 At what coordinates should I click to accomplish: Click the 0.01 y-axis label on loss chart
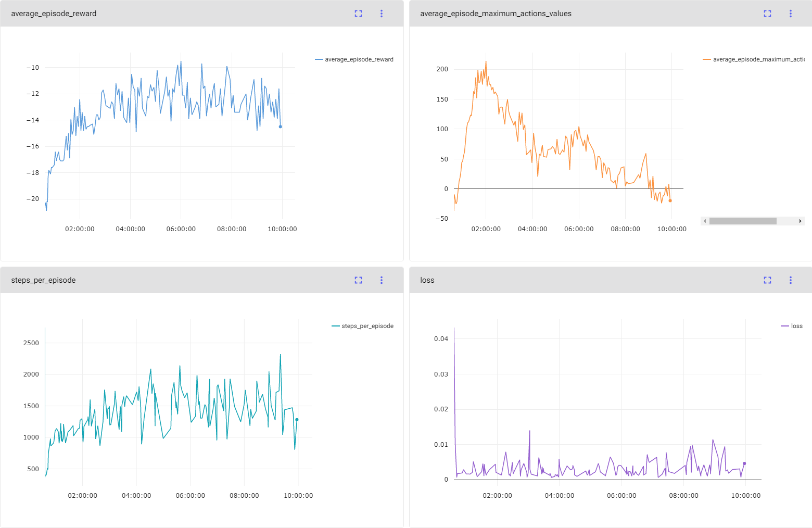441,445
